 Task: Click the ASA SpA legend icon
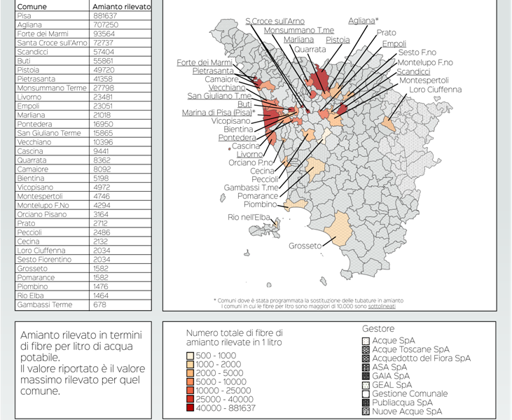(x=365, y=367)
